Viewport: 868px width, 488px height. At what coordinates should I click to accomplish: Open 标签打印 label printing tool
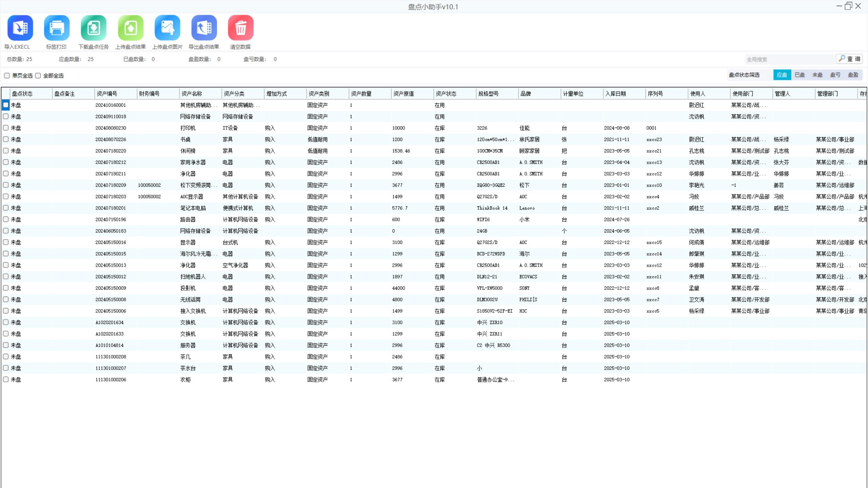point(57,28)
